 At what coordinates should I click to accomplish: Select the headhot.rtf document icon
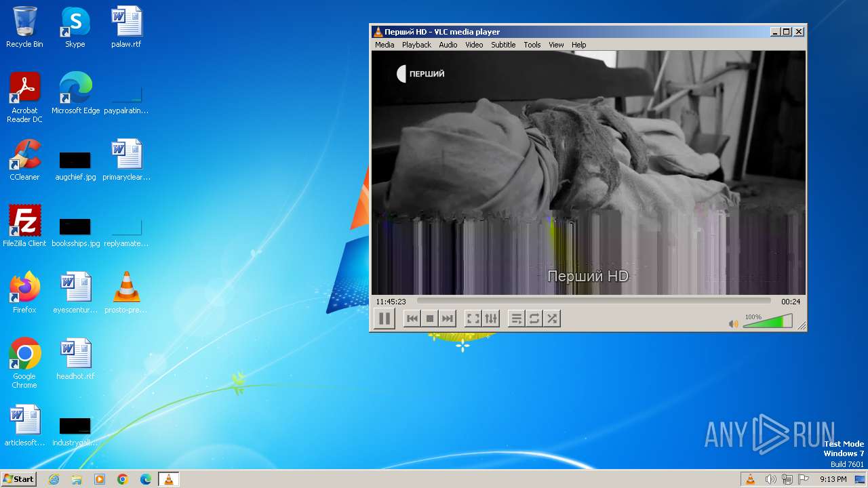(x=75, y=359)
